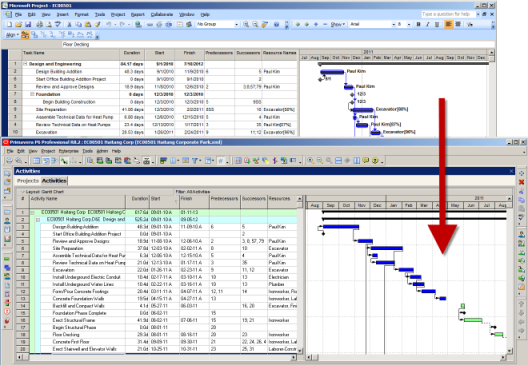Screen dimensions: 528x365
Task: Click the Type a question for help box
Action: pos(449,14)
